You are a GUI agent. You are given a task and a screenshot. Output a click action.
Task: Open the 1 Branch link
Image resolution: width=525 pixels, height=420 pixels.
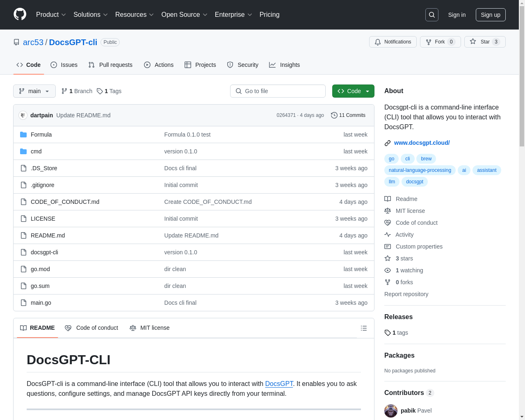(77, 91)
